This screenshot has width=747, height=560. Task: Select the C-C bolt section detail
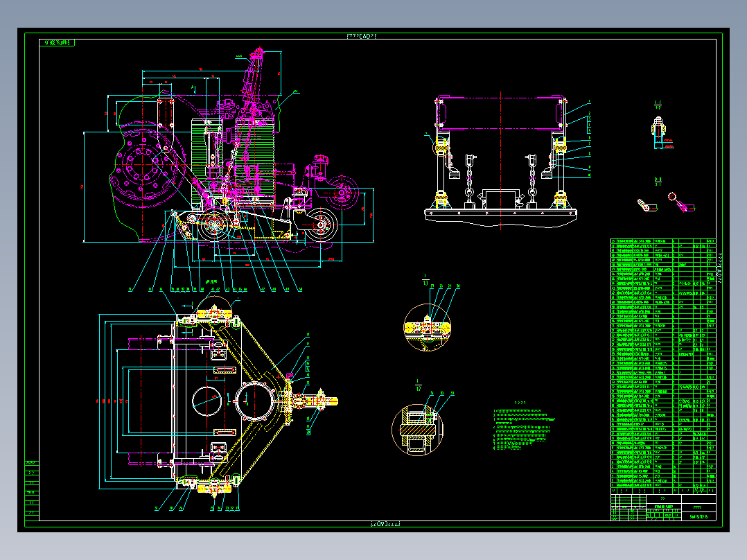(x=659, y=132)
